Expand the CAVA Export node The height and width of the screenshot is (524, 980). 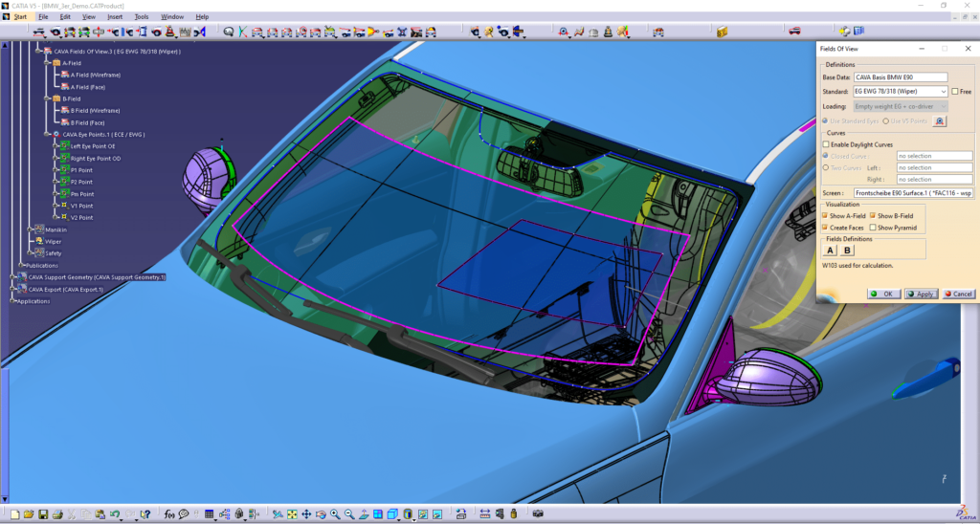click(x=12, y=289)
